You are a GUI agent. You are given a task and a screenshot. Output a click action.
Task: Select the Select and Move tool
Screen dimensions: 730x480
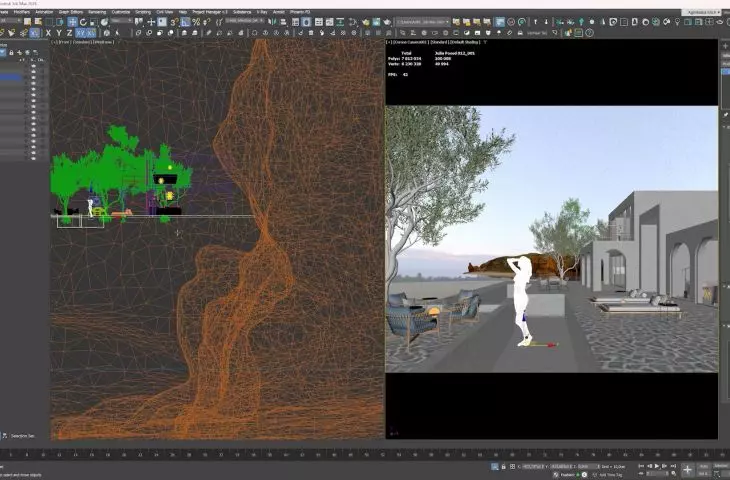[x=72, y=22]
